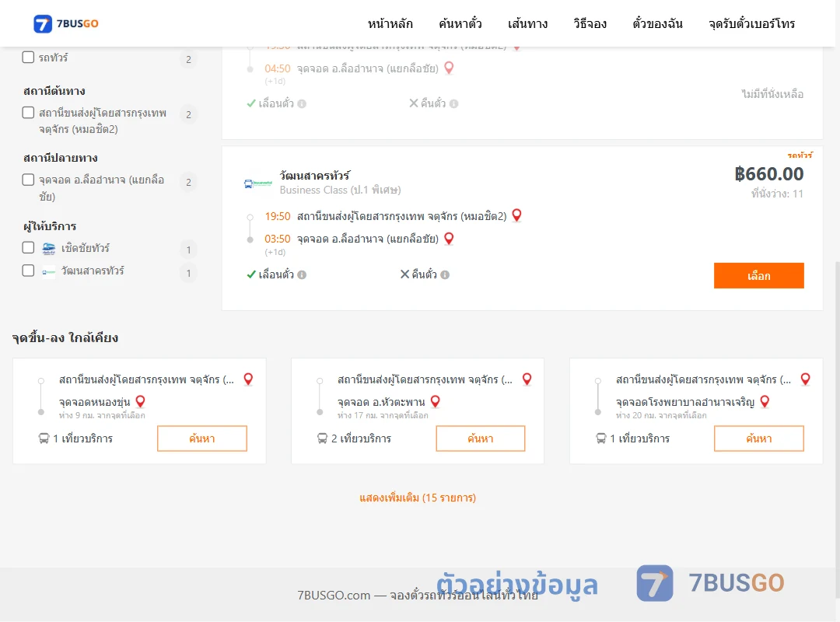Click info icon next to เลื่อนตั๋ว on 660 card
Image resolution: width=840 pixels, height=622 pixels.
tap(302, 274)
